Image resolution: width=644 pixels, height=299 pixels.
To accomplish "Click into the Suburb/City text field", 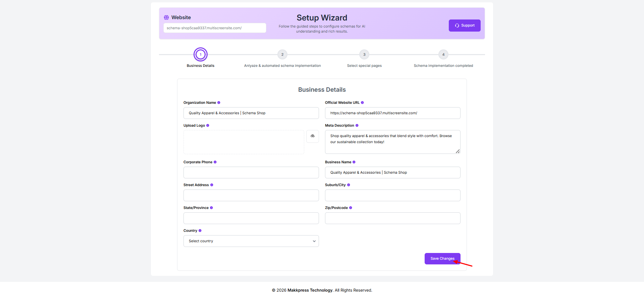I will coord(392,196).
